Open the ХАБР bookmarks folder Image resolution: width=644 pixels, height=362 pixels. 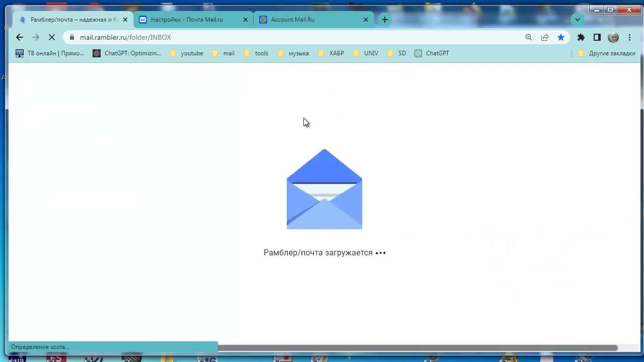(x=331, y=53)
